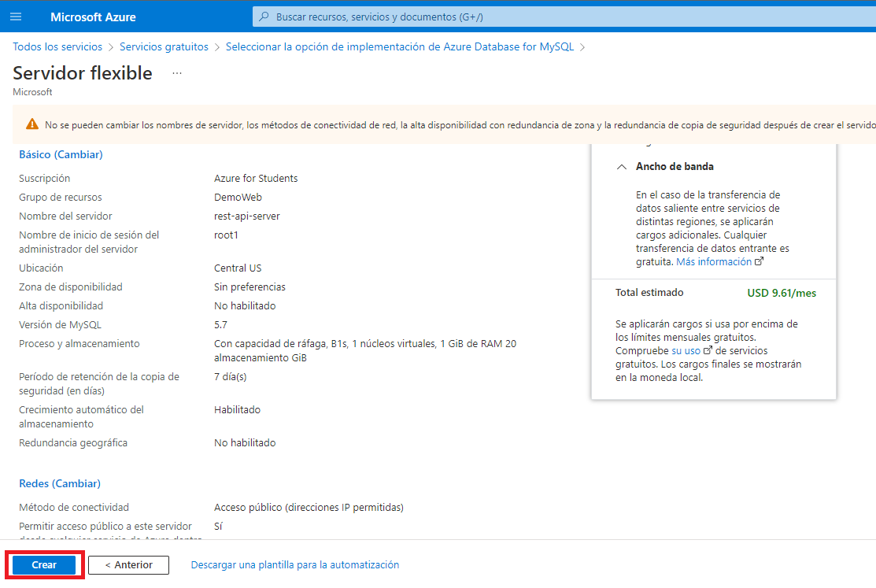This screenshot has height=588, width=876.
Task: Click the Crecimiento automático del almacenamiento label
Action: (82, 417)
